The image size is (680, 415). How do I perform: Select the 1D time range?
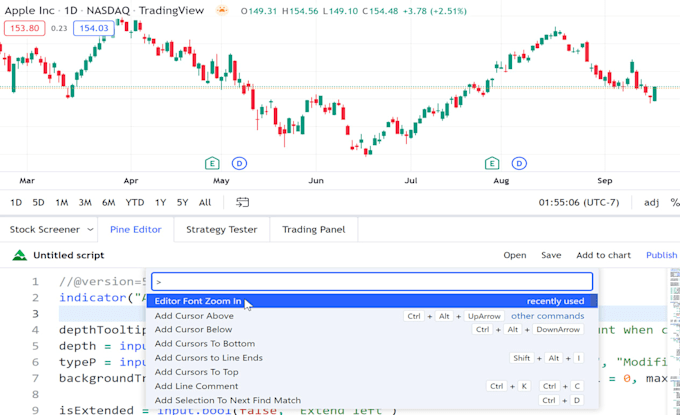16,203
